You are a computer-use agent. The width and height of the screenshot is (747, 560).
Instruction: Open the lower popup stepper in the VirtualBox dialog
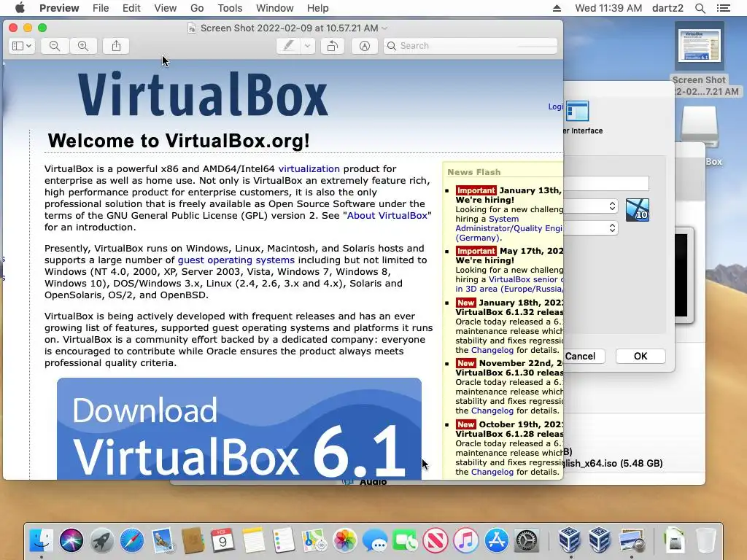[x=612, y=228]
